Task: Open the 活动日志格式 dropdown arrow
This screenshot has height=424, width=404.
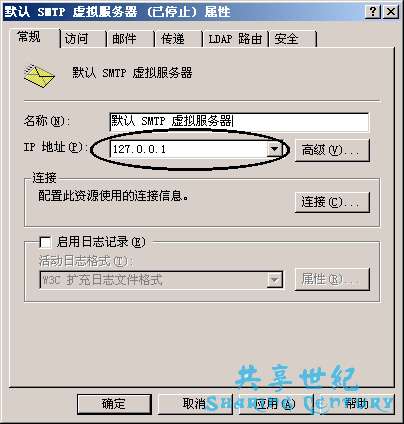Action: pos(275,279)
